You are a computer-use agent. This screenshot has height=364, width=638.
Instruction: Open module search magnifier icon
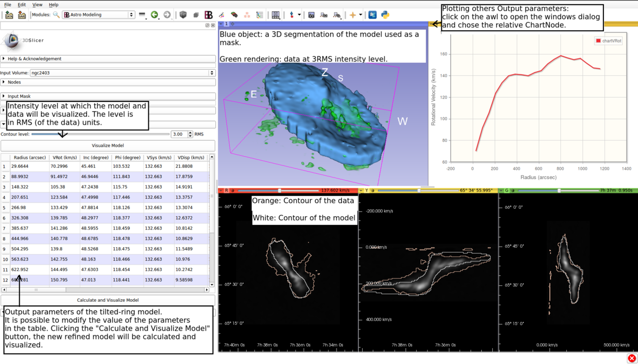(56, 15)
